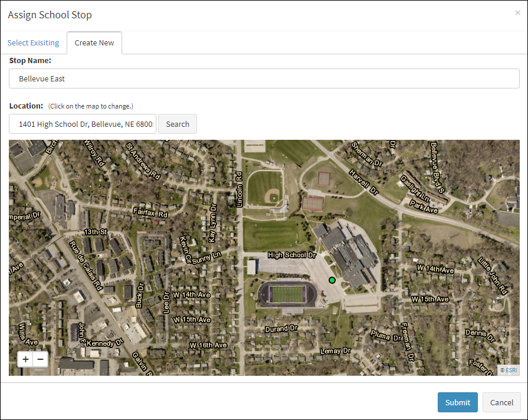The image size is (528, 420).
Task: Click the green stop marker on map
Action: (x=332, y=280)
